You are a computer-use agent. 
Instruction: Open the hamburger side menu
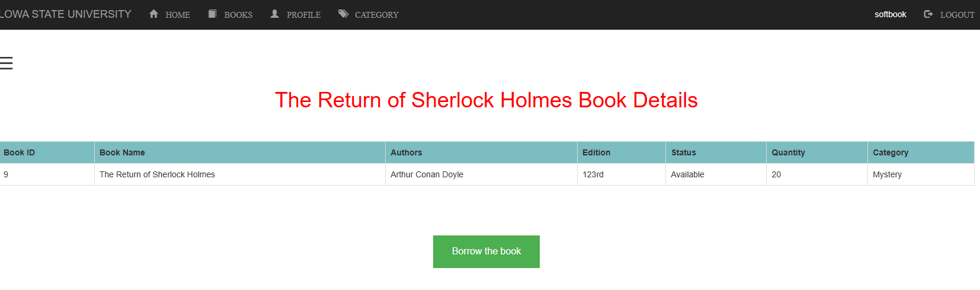pos(7,63)
